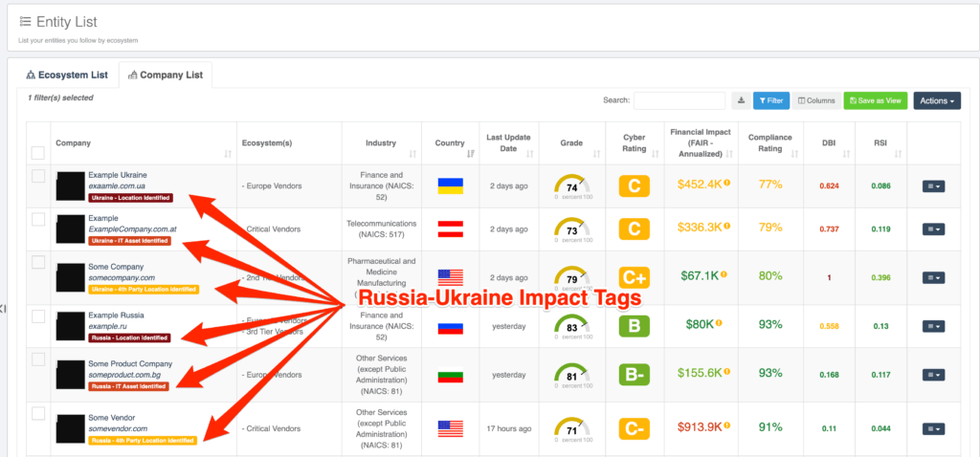This screenshot has height=457, width=980.
Task: Check the Some Company row checkbox
Action: [38, 262]
